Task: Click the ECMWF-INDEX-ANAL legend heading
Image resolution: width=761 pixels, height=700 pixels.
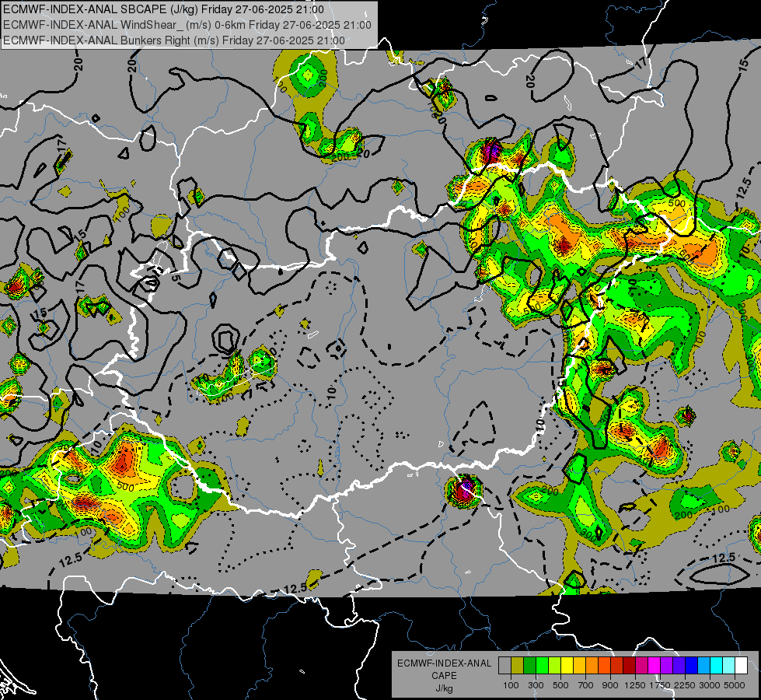Action: pyautogui.click(x=444, y=663)
